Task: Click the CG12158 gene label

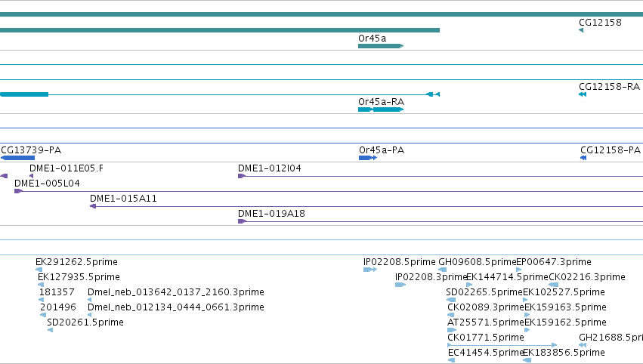Action: click(600, 23)
